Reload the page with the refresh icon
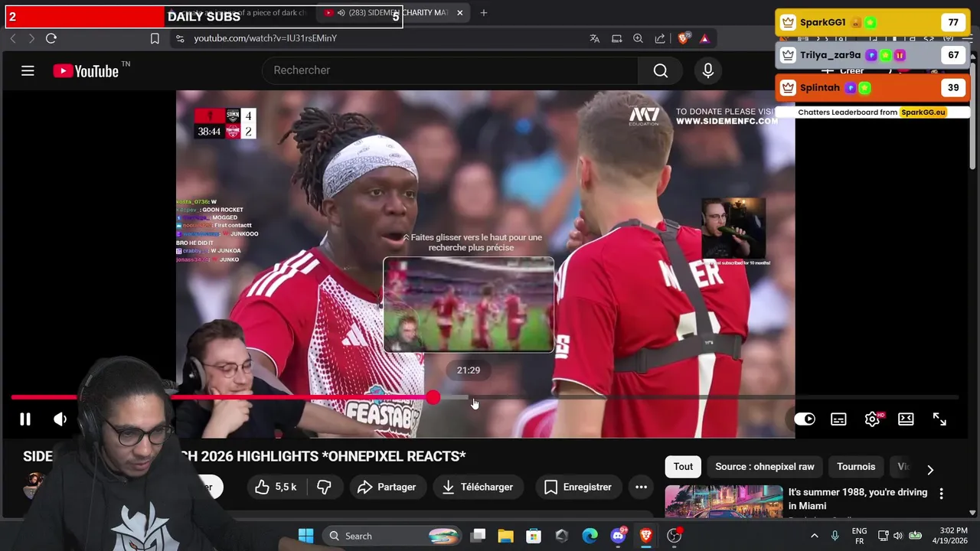 coord(51,38)
